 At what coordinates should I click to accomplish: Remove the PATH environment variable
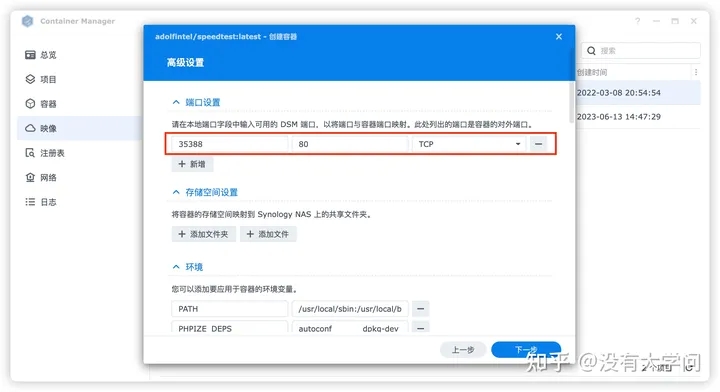[x=421, y=309]
